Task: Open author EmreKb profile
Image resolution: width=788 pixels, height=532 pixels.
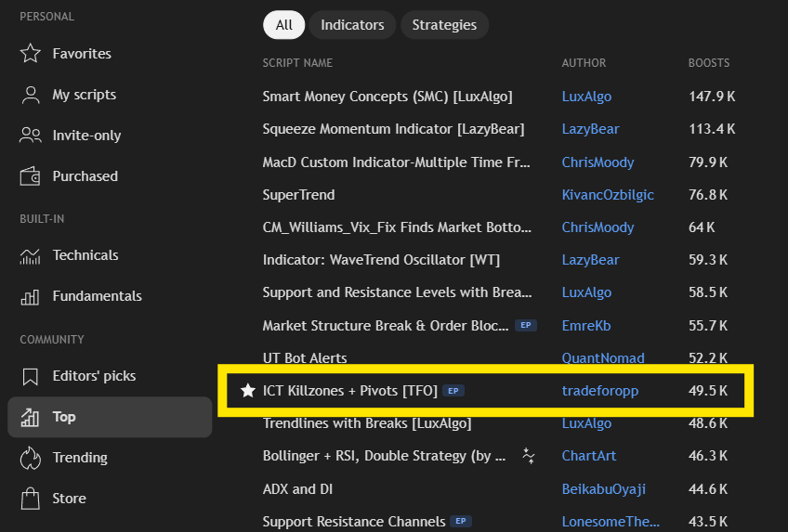Action: click(586, 326)
